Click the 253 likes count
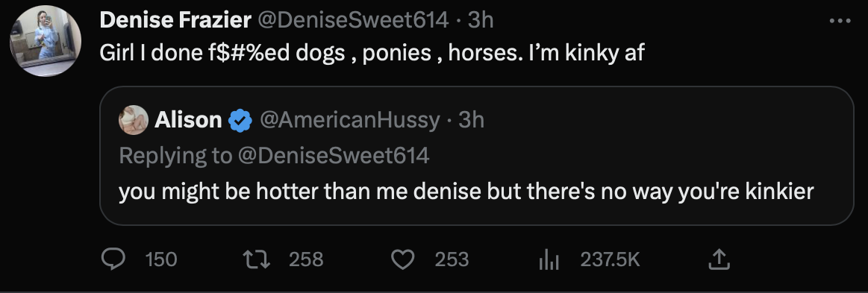The width and height of the screenshot is (868, 293). pos(452,259)
